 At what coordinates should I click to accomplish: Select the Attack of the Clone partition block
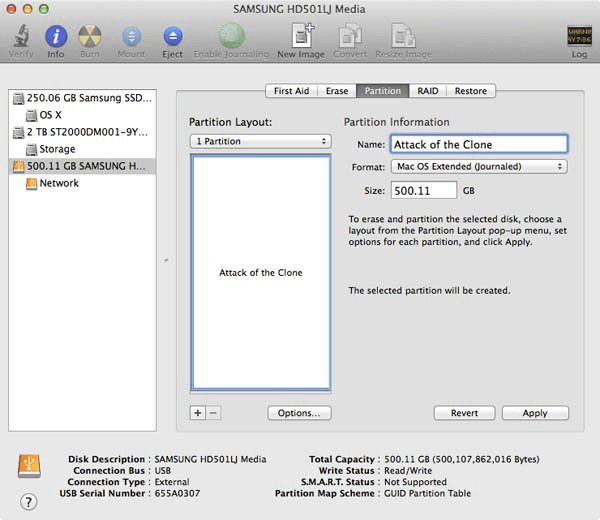pyautogui.click(x=261, y=272)
